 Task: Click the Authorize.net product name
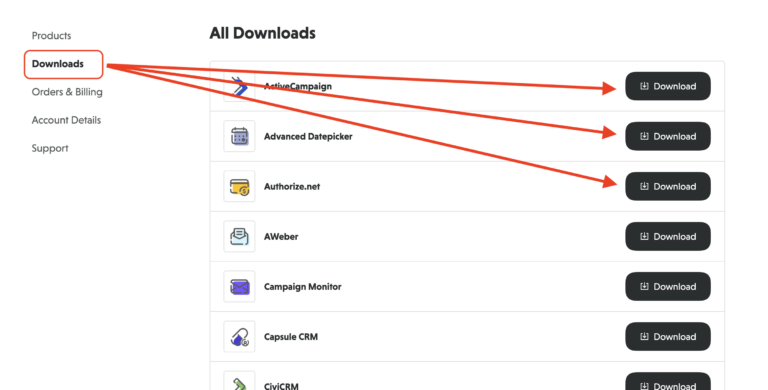[x=292, y=186]
